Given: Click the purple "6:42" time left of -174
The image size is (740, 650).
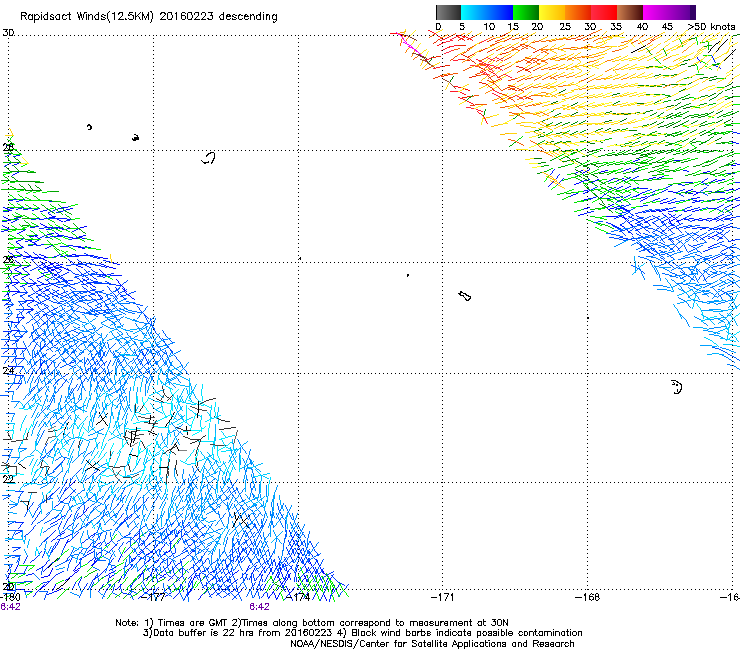Looking at the screenshot, I should [260, 607].
